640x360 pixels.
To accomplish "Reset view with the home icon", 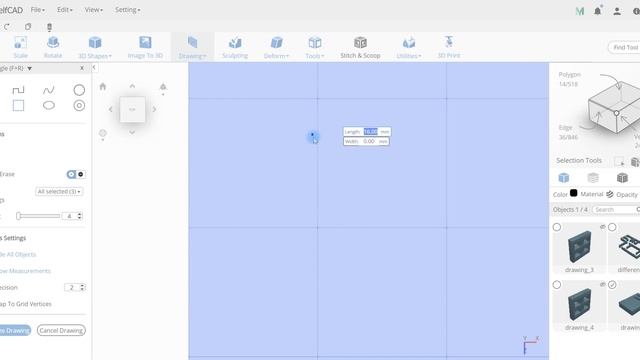I will point(103,87).
